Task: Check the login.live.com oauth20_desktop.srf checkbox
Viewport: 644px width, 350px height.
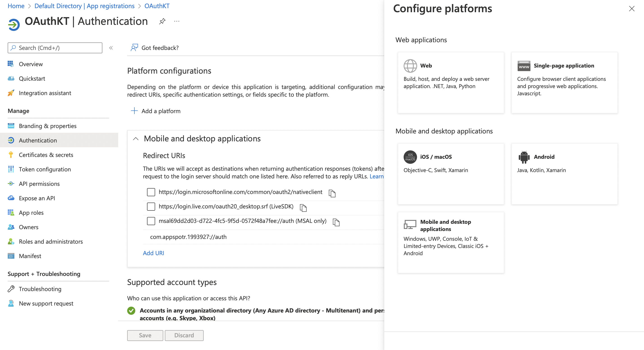Action: (x=151, y=207)
